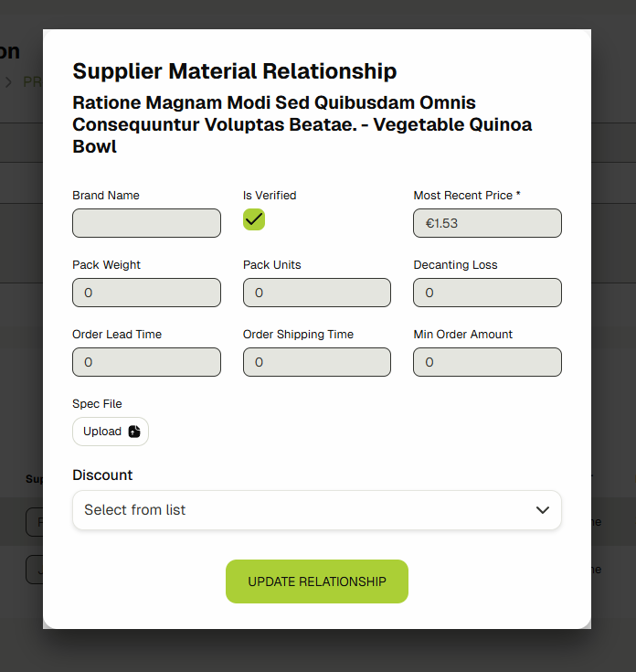Click the Supplier Material Relationship title

click(235, 71)
